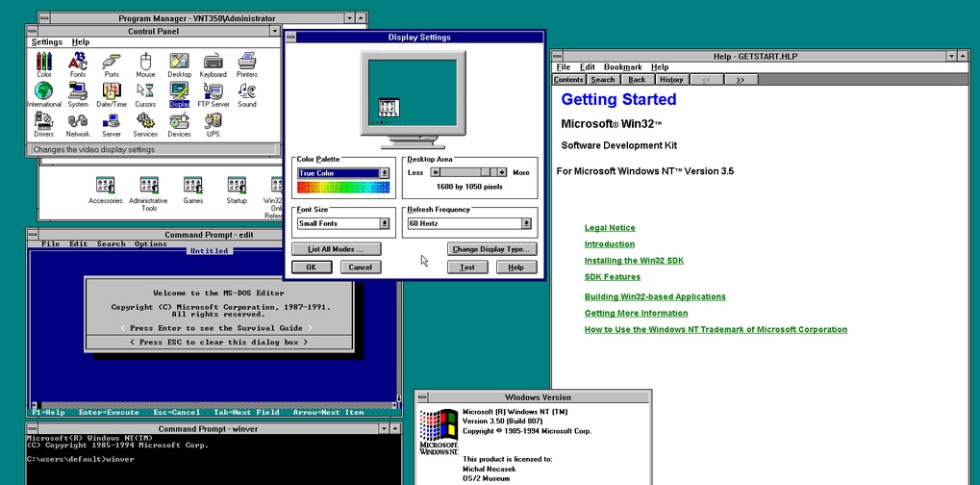The height and width of the screenshot is (485, 980).
Task: Open Settings menu in Control Panel
Action: coord(47,42)
